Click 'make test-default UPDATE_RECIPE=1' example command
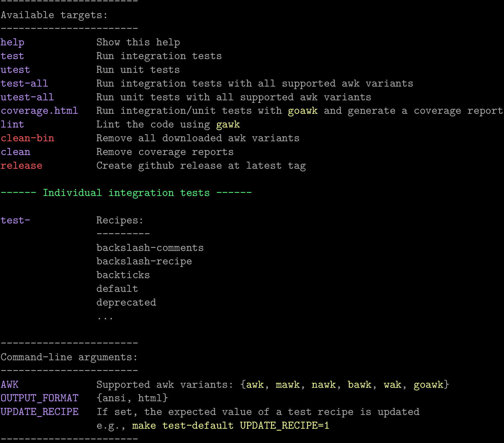Image resolution: width=504 pixels, height=443 pixels. point(230,426)
